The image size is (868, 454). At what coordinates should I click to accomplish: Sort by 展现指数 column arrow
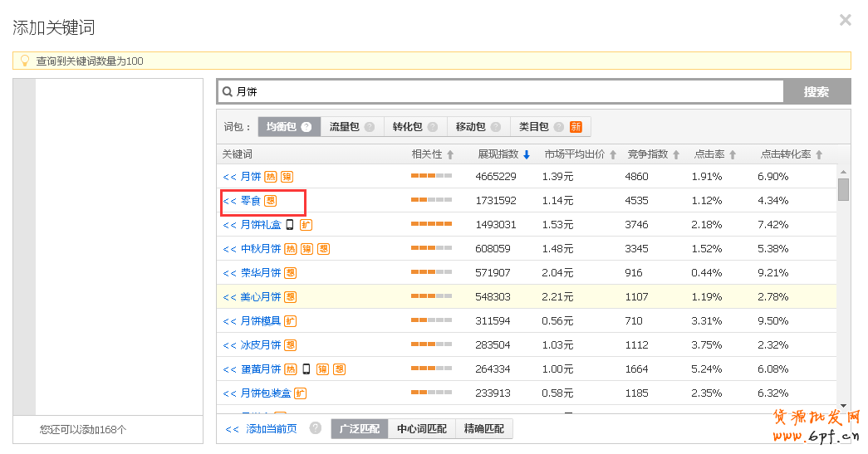tap(527, 155)
